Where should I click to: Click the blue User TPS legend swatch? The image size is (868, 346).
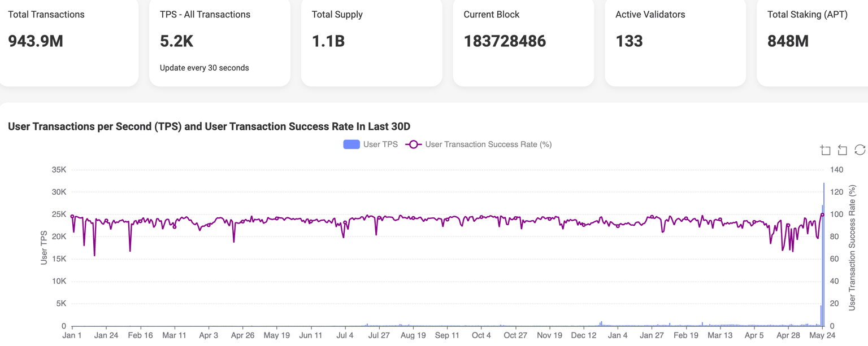[351, 144]
